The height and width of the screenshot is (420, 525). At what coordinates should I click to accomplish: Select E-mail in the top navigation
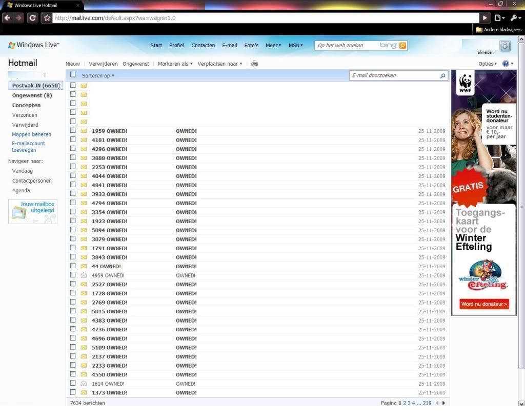(229, 45)
